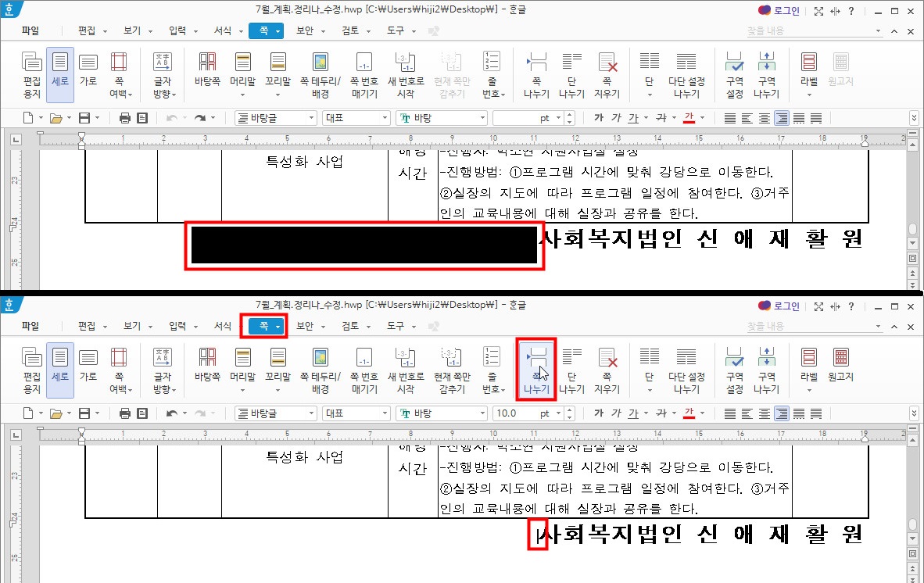Click save icon in lower window toolbar
Viewport: 924px width, 583px height.
click(x=84, y=413)
